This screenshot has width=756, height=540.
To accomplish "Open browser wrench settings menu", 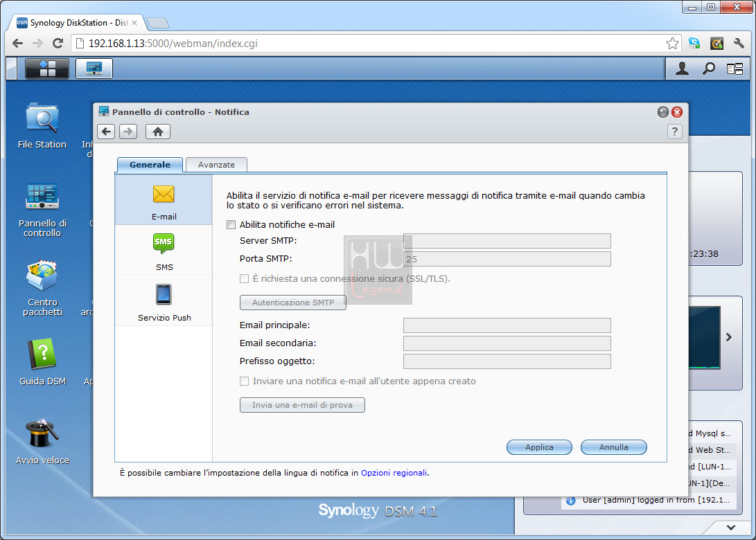I will click(x=739, y=44).
